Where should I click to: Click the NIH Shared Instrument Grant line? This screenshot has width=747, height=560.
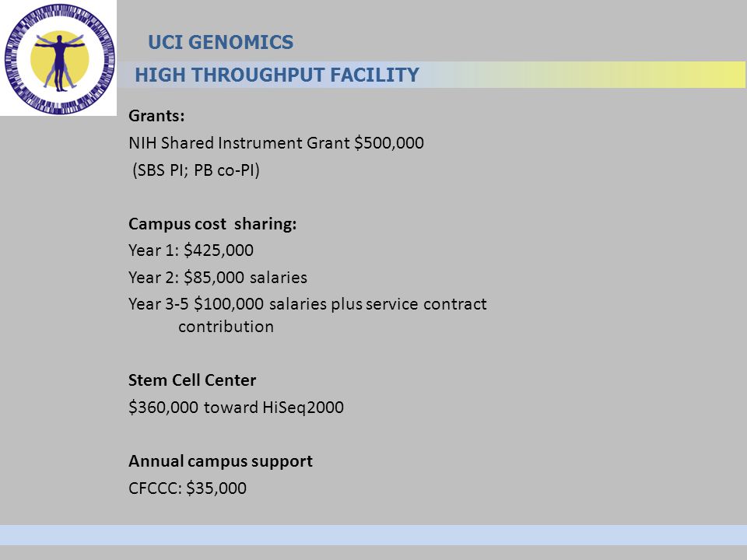[x=276, y=143]
